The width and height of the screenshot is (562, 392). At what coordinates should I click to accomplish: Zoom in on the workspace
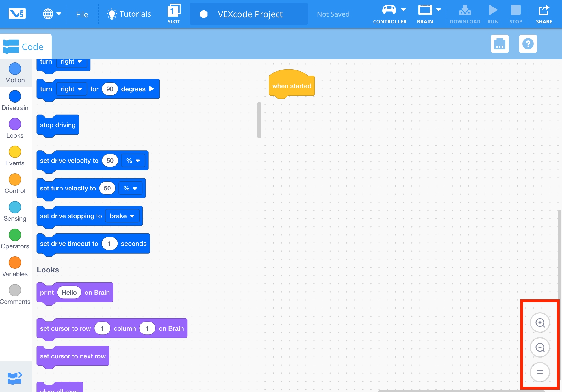[540, 323]
